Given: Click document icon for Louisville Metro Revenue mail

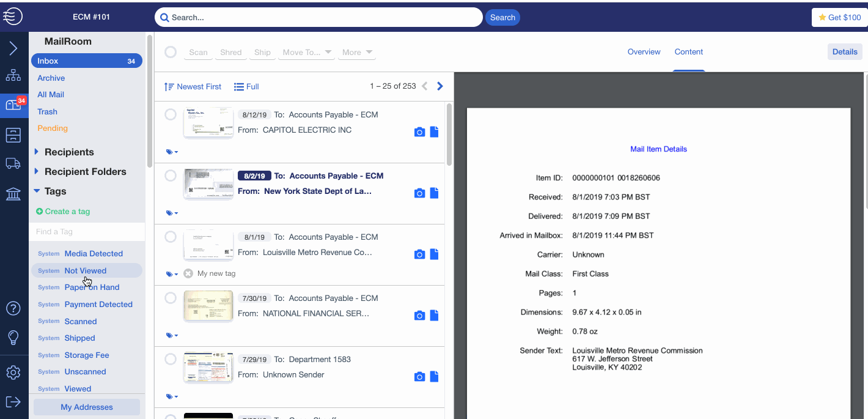Looking at the screenshot, I should tap(434, 254).
